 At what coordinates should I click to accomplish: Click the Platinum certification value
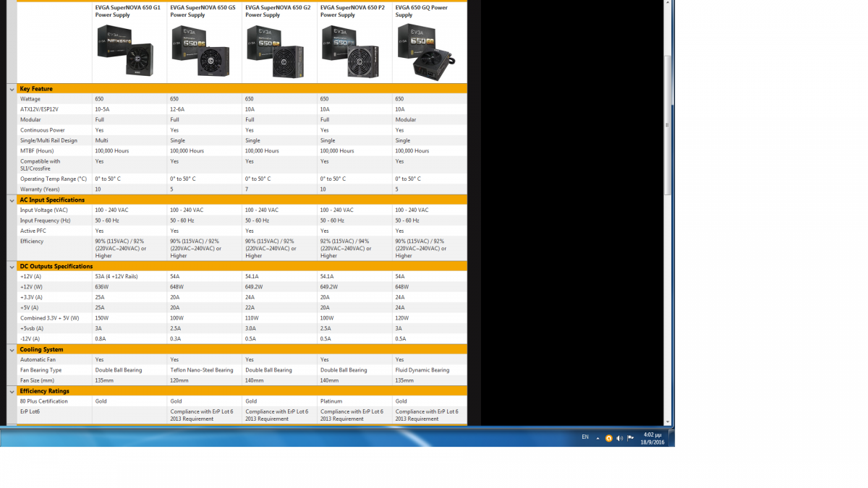click(x=331, y=401)
